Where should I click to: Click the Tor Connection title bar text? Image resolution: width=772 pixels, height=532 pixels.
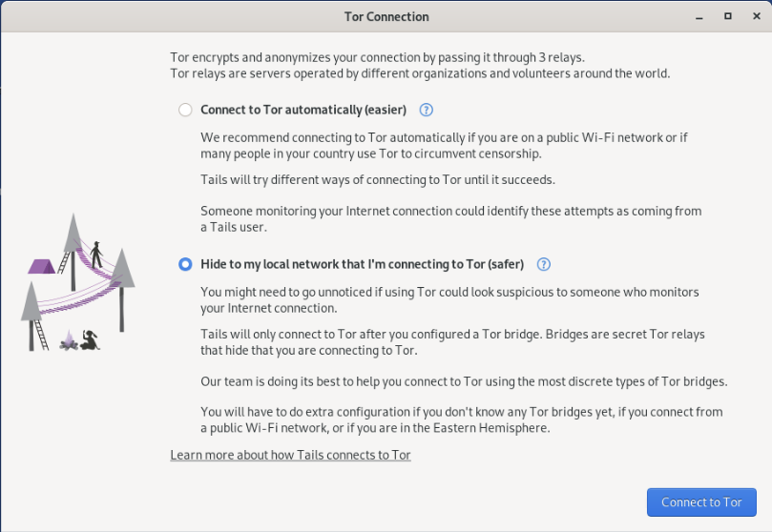[x=386, y=17]
